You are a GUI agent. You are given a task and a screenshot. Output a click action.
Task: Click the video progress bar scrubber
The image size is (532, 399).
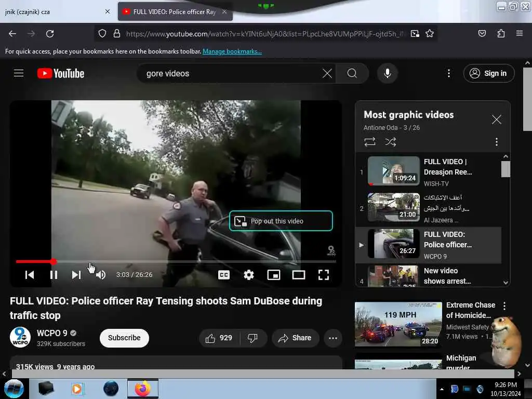pyautogui.click(x=54, y=262)
